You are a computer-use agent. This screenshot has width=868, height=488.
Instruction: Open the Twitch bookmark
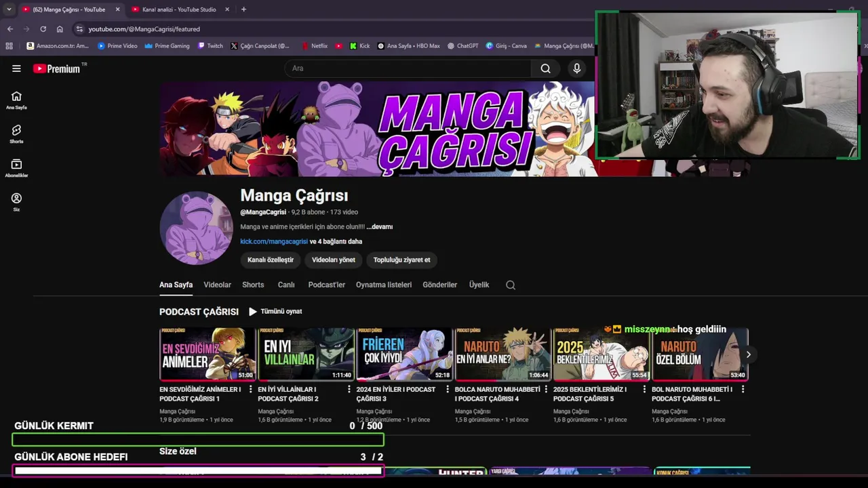(x=210, y=46)
